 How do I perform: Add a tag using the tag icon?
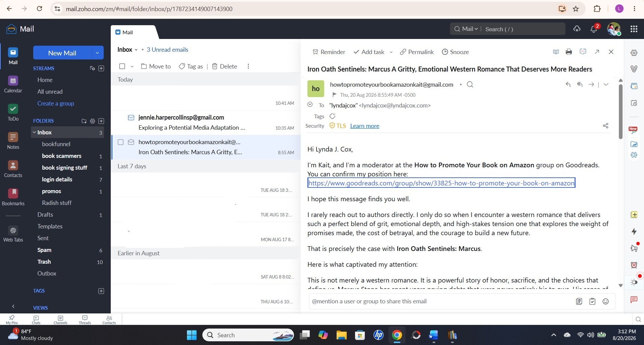[332, 116]
